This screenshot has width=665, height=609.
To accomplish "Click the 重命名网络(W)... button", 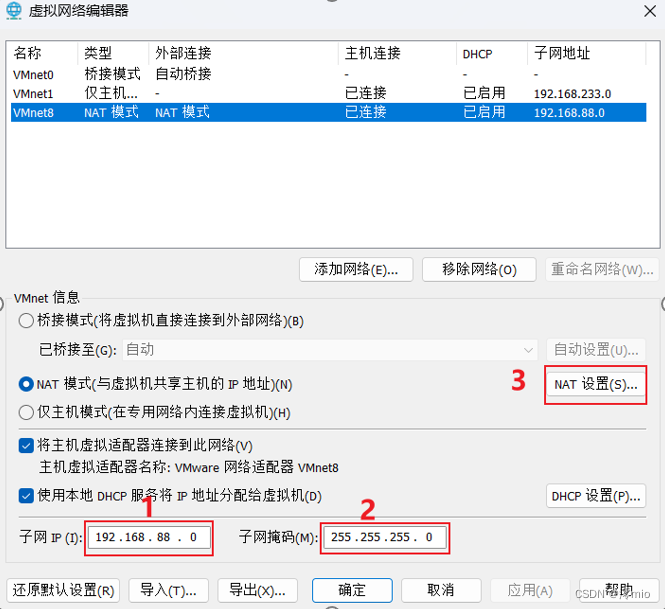I will 602,269.
